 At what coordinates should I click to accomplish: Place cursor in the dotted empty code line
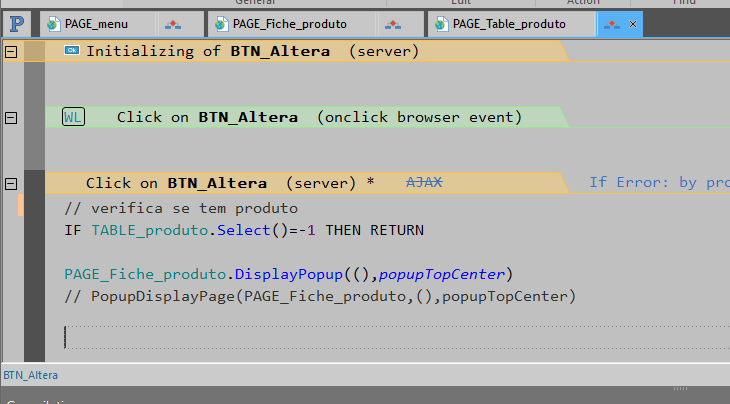click(x=397, y=337)
